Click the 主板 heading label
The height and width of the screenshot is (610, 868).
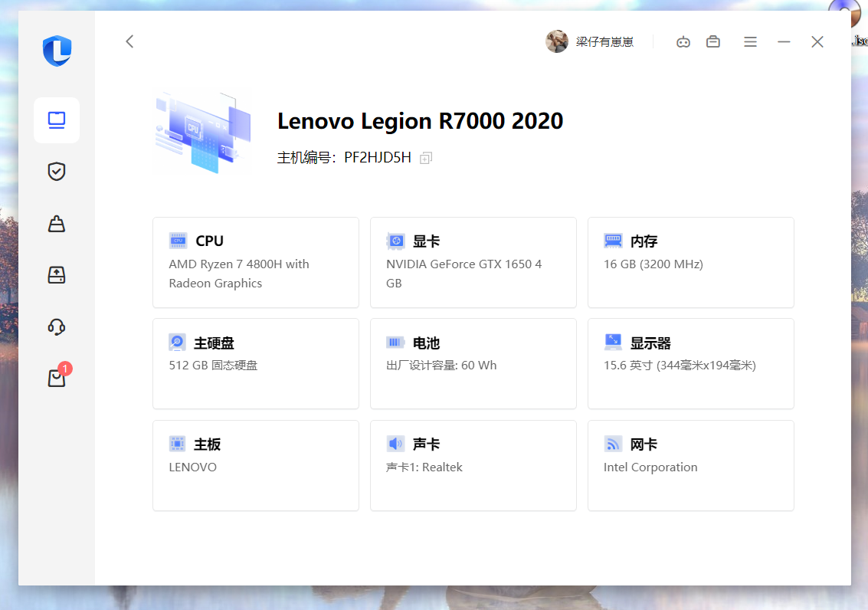pyautogui.click(x=207, y=444)
